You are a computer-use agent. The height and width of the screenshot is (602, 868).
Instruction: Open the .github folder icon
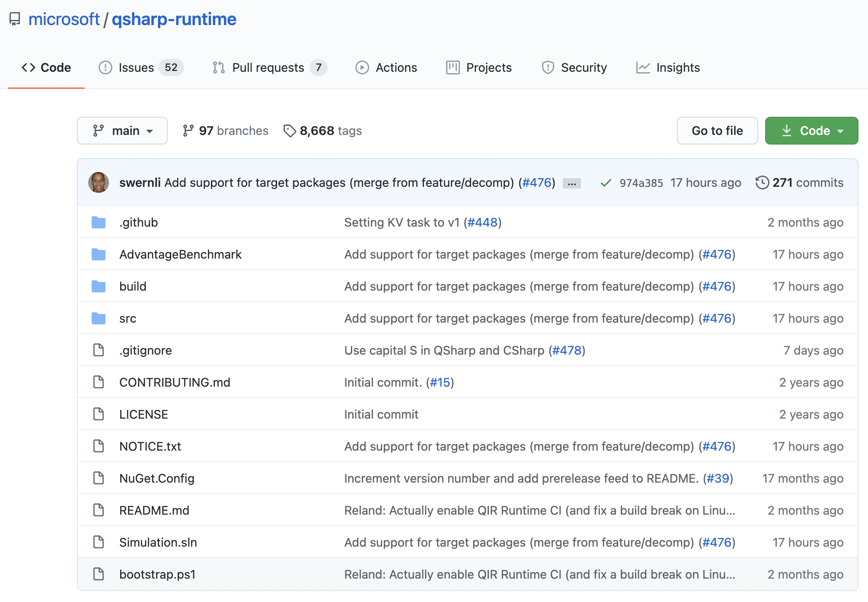(99, 222)
